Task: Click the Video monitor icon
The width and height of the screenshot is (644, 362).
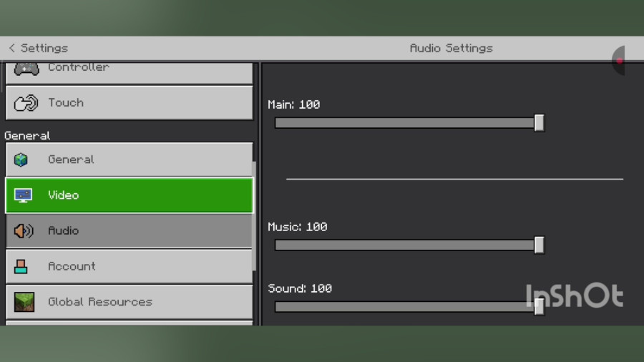Action: click(23, 195)
